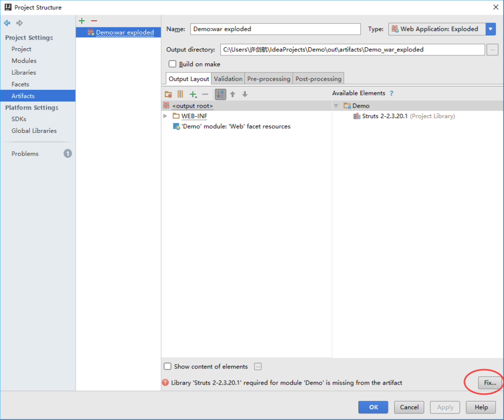Viewport: 504px width, 420px height.
Task: Select the <output root> node
Action: [246, 106]
